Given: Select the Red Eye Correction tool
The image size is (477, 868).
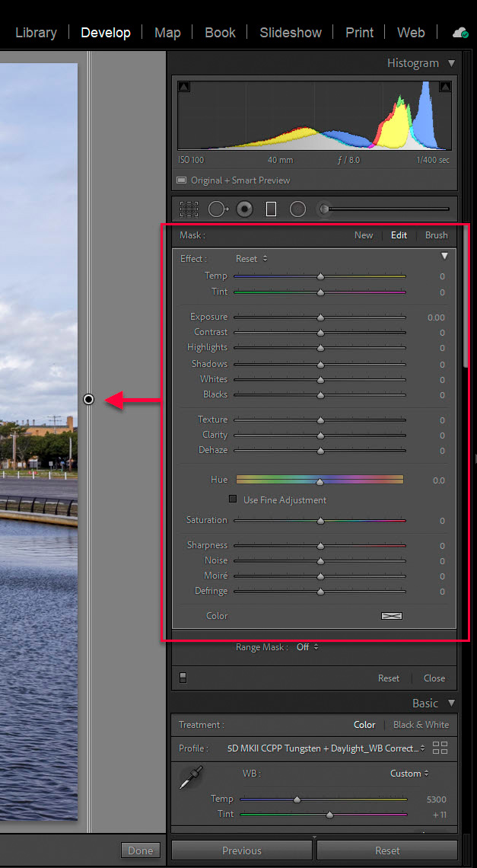Looking at the screenshot, I should 245,209.
